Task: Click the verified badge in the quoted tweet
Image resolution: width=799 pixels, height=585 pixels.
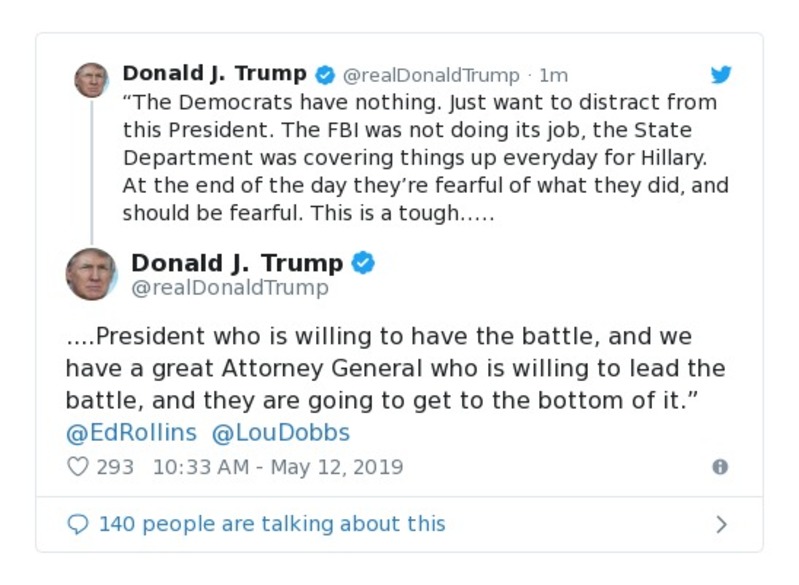Action: tap(325, 74)
